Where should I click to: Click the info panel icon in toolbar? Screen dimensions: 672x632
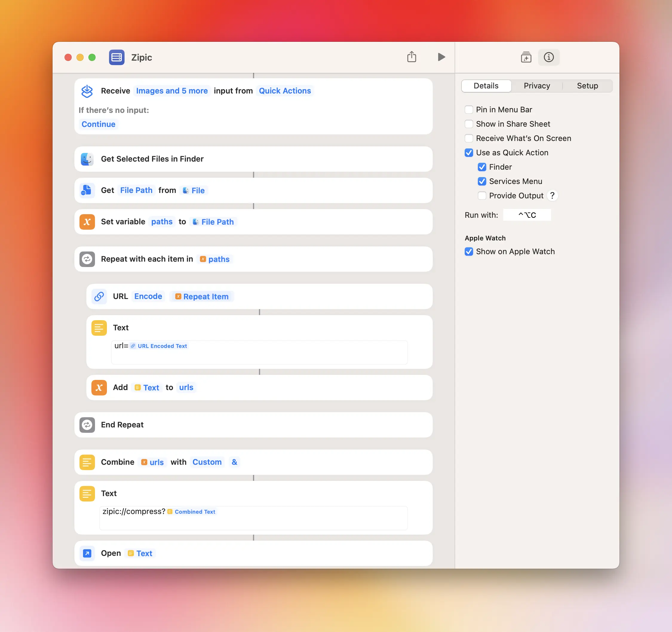tap(548, 57)
